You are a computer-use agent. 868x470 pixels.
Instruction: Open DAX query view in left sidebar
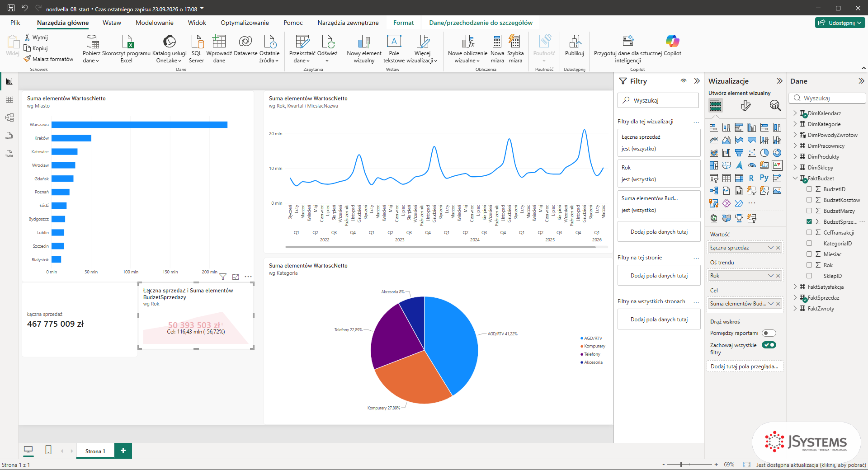pyautogui.click(x=9, y=136)
